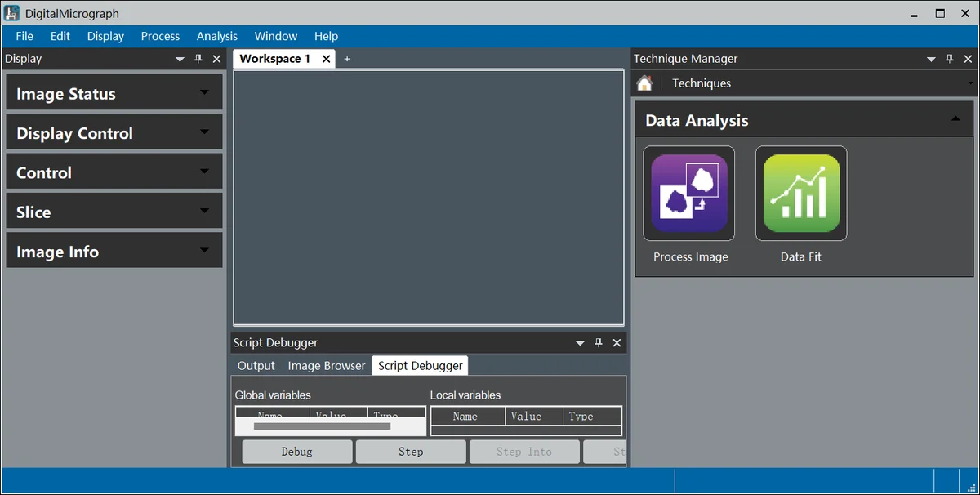Screen dimensions: 980x495
Task: Collapse the Data Analysis group
Action: (955, 119)
